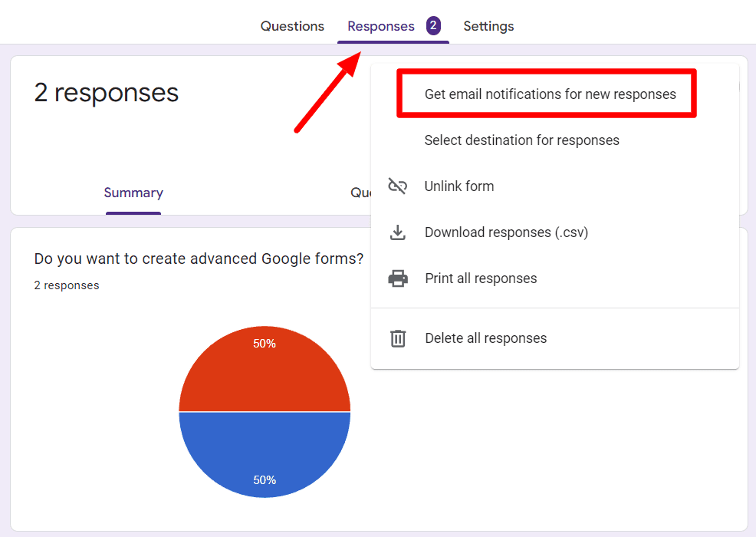Image resolution: width=756 pixels, height=537 pixels.
Task: Select the Responses tab
Action: (381, 26)
